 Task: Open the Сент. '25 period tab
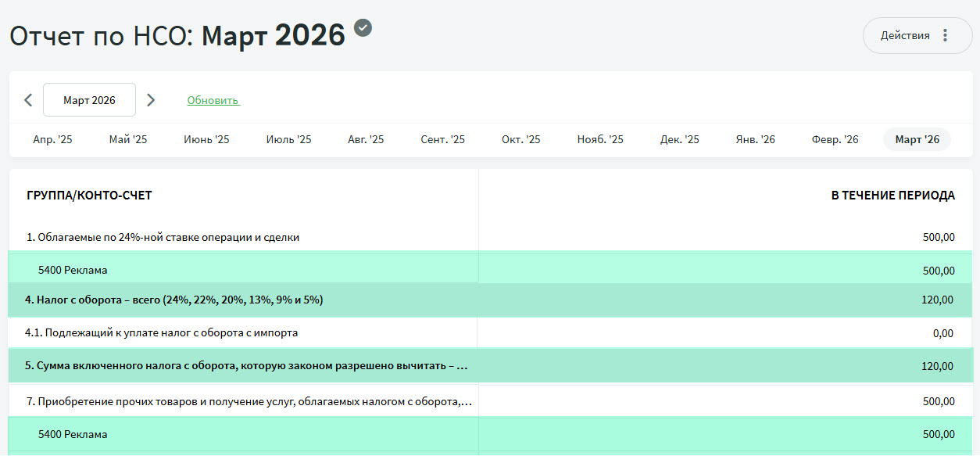[442, 139]
